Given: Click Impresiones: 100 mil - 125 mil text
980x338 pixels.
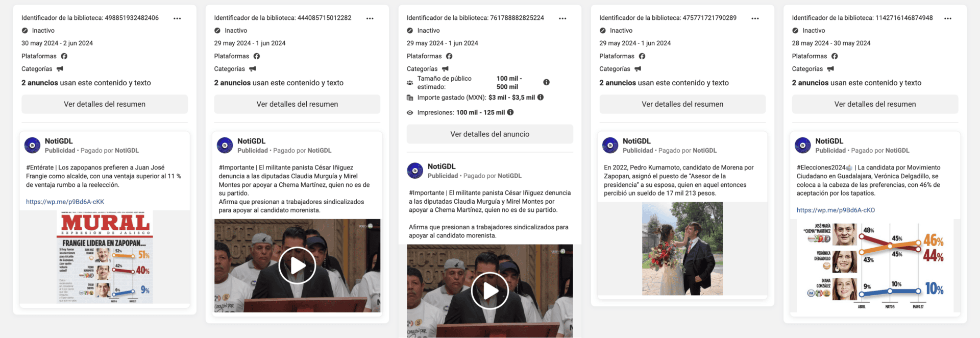Looking at the screenshot, I should point(461,112).
